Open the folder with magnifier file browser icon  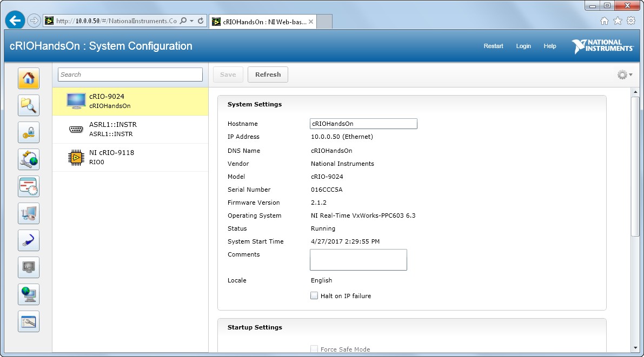29,105
